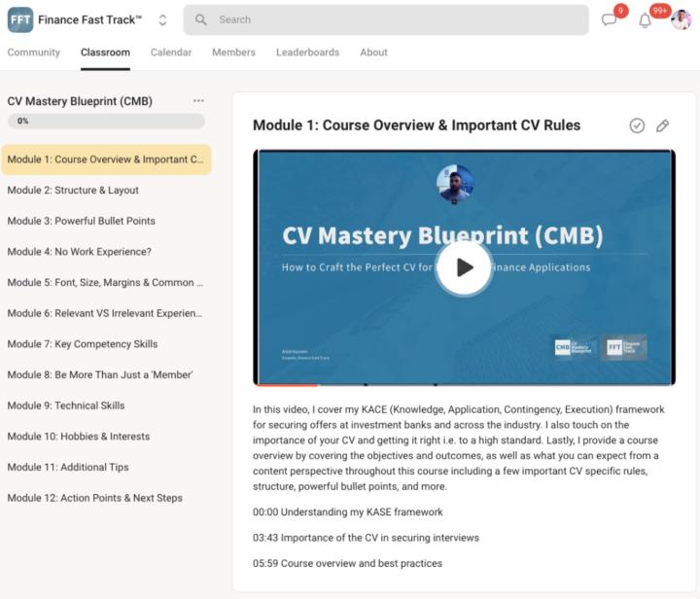700x599 pixels.
Task: Jump to 05:59 Course overview and best practices
Action: point(347,563)
